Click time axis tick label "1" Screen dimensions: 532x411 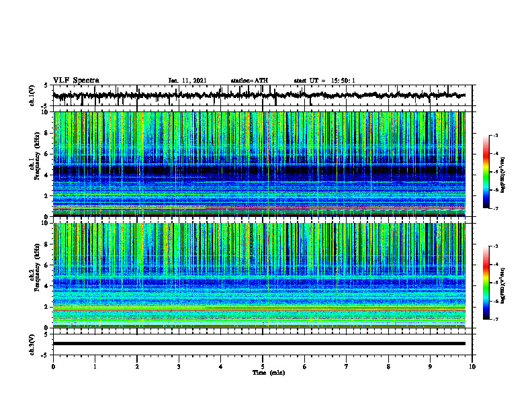point(95,367)
